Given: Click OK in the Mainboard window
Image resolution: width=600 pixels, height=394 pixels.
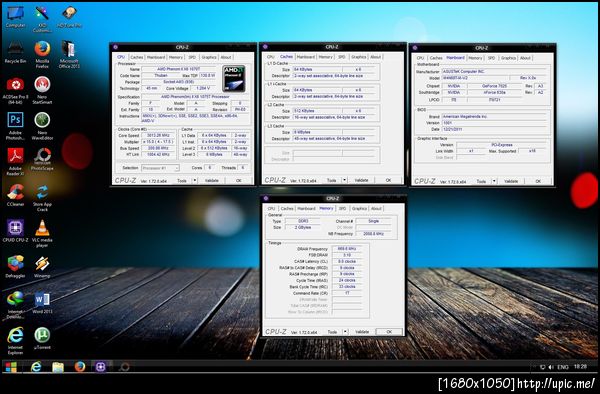Looking at the screenshot, I should [538, 181].
